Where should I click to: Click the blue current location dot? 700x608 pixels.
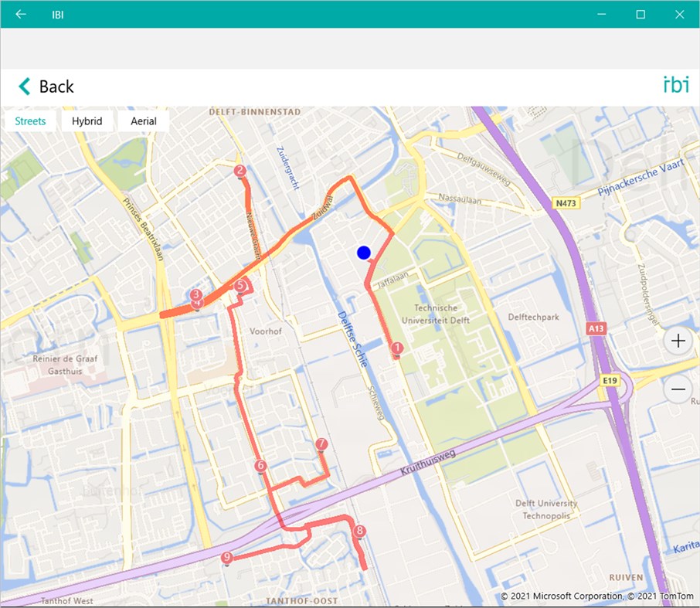point(363,252)
